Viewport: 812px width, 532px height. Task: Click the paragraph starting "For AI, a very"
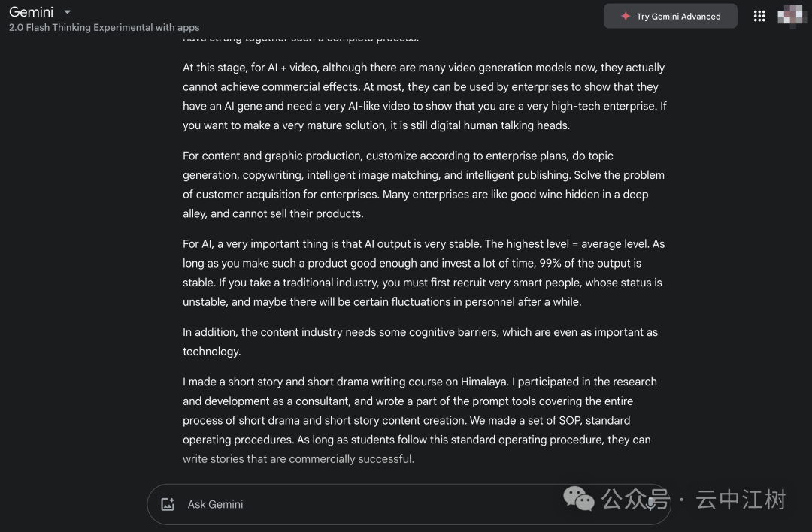[424, 273]
